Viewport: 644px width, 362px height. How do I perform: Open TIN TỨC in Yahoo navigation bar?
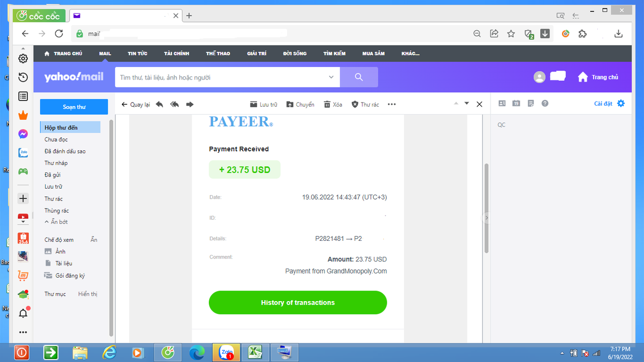pos(137,53)
